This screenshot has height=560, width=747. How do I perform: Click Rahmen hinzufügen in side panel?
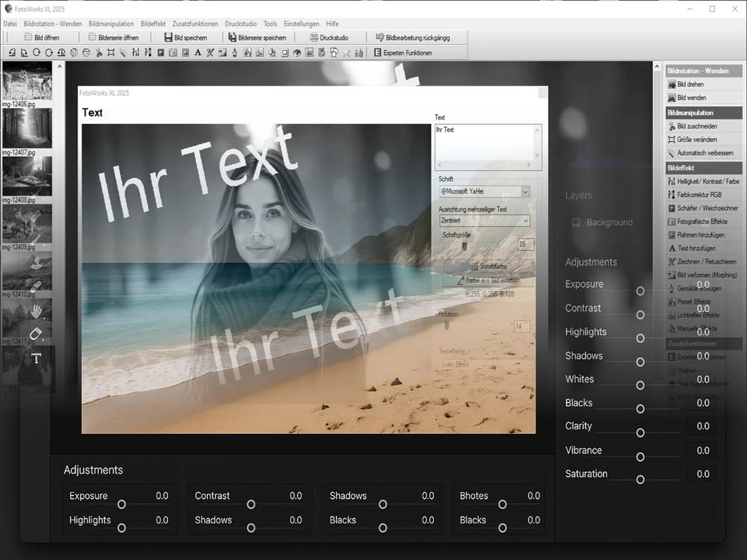coord(704,235)
